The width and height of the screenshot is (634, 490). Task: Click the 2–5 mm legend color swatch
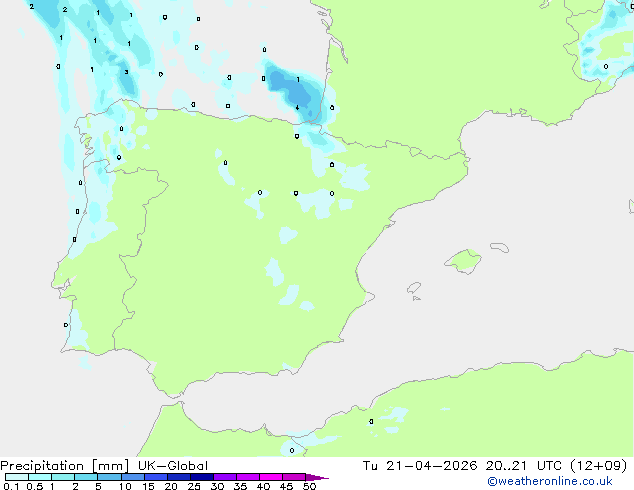86,477
